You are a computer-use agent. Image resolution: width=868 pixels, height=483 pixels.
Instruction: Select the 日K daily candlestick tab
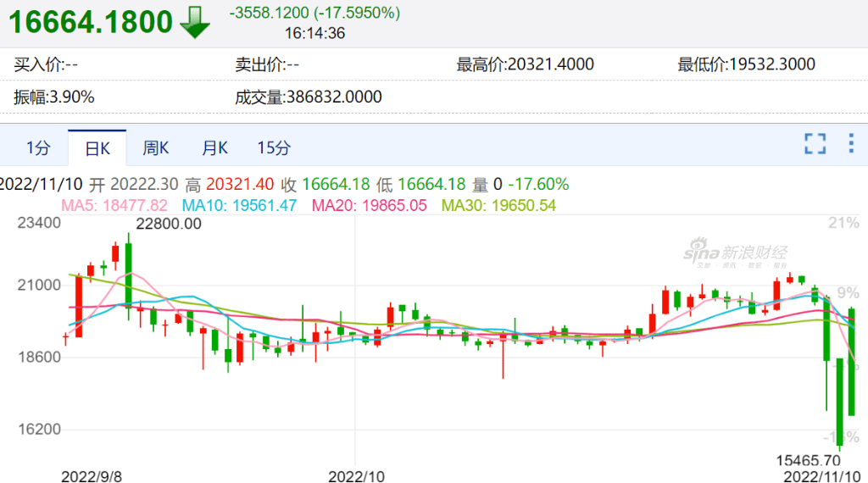coord(97,148)
